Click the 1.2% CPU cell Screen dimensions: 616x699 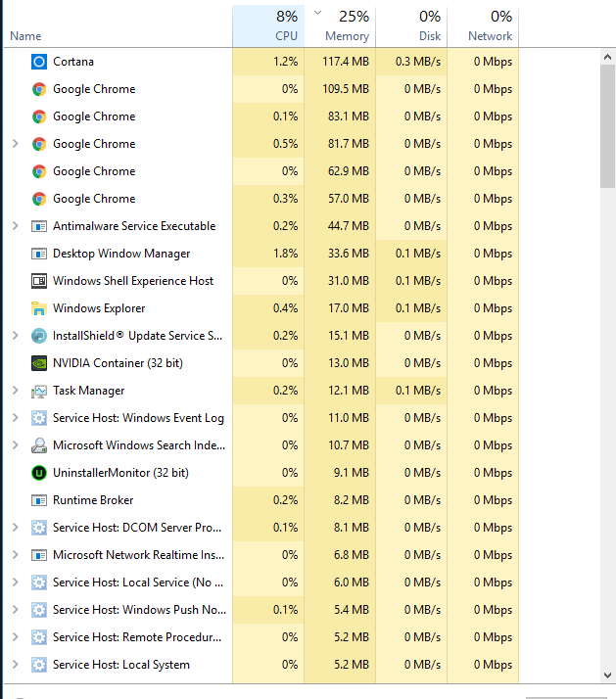click(268, 62)
